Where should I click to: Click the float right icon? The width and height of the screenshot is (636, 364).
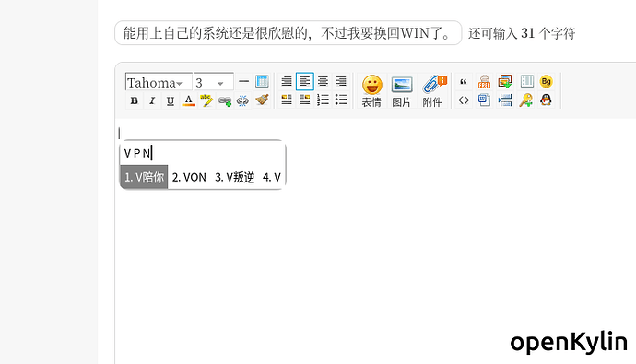[304, 100]
